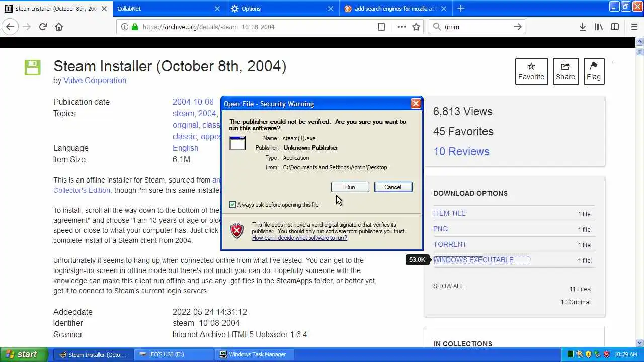Image resolution: width=644 pixels, height=362 pixels.
Task: Click the 45 Favorites text
Action: pos(463,131)
